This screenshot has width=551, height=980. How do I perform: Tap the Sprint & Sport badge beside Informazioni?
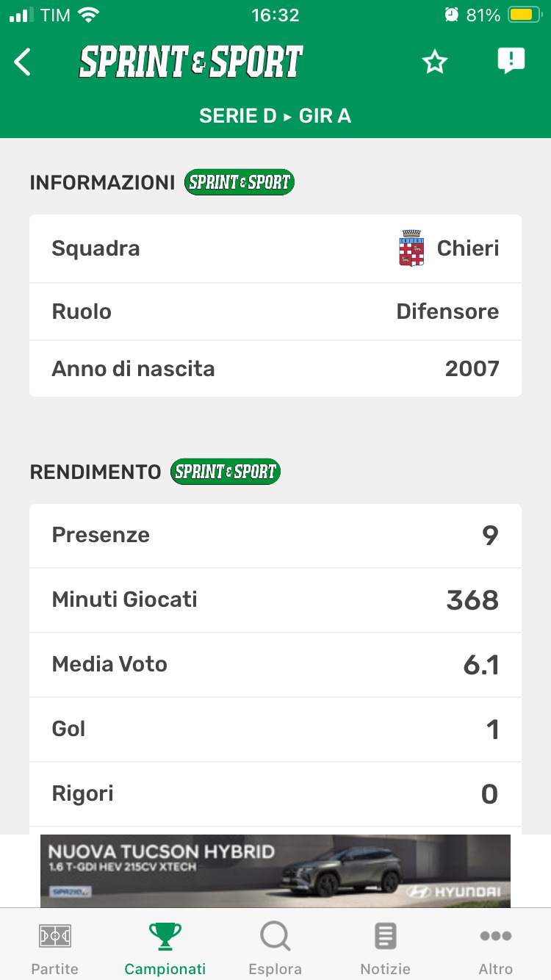point(239,182)
